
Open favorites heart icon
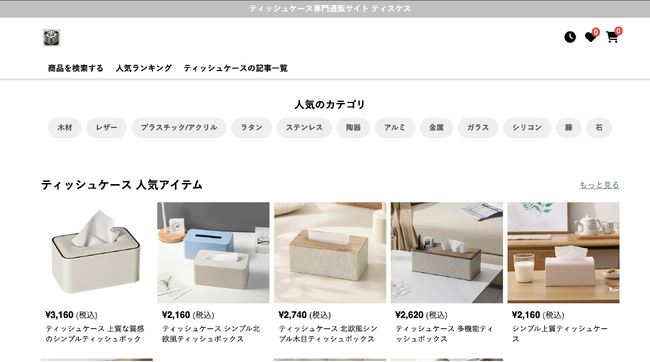(590, 37)
